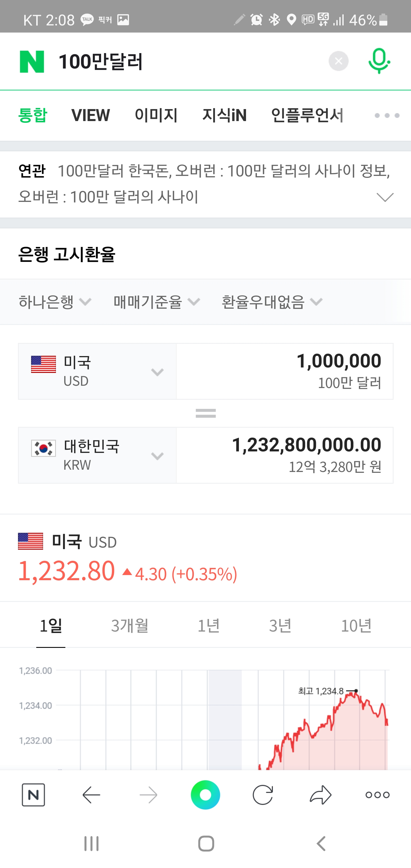Share the page with share arrow icon
Screen dimensions: 411x868
click(320, 795)
